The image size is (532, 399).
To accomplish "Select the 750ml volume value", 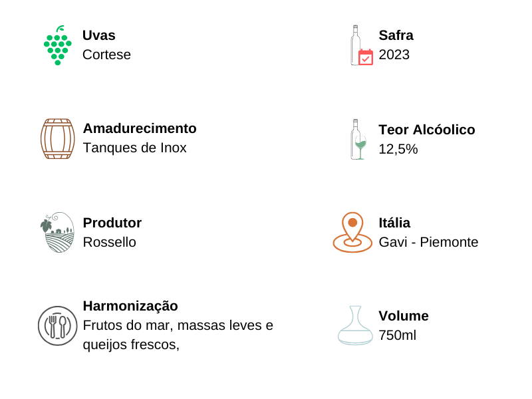I will pos(397,335).
